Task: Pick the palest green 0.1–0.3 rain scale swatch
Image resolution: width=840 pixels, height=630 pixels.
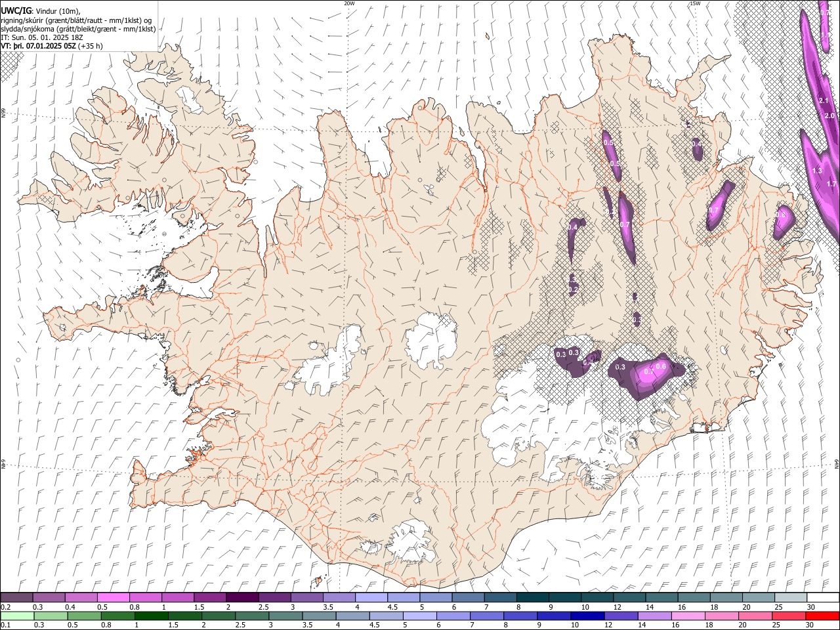Action: click(x=17, y=616)
